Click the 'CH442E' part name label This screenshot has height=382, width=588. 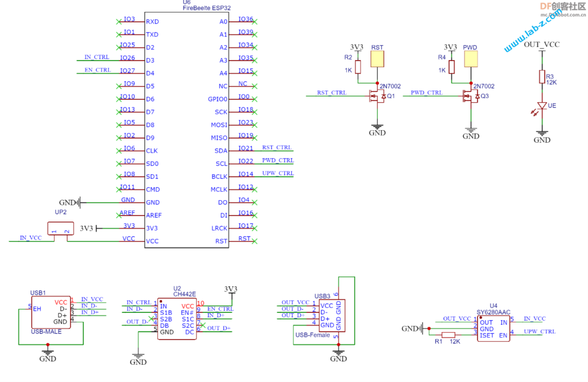pyautogui.click(x=184, y=294)
